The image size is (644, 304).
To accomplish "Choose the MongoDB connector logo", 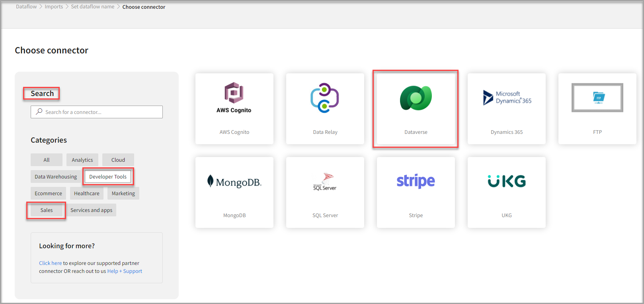I will tap(234, 182).
